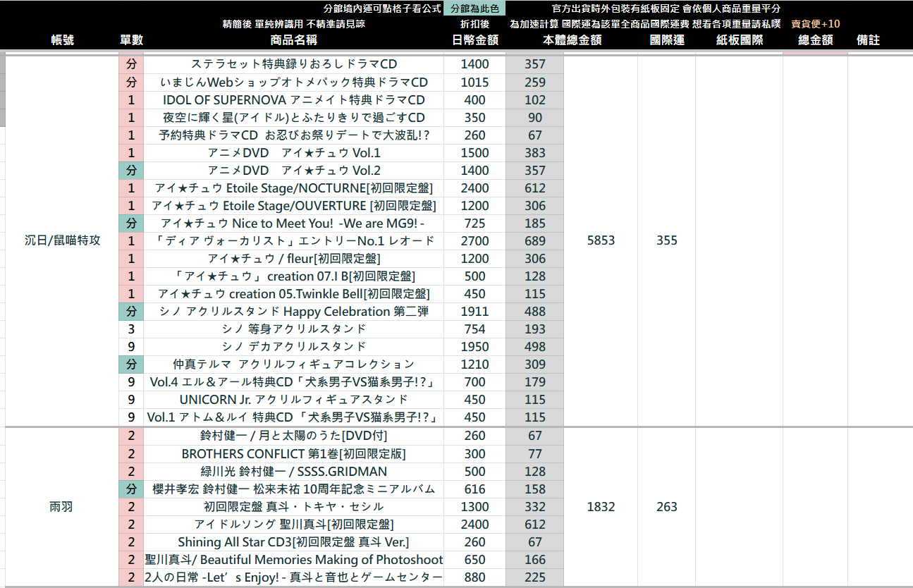
Task: Select アニメDVD アイ★チュウ Vol.1
Action: (x=293, y=152)
